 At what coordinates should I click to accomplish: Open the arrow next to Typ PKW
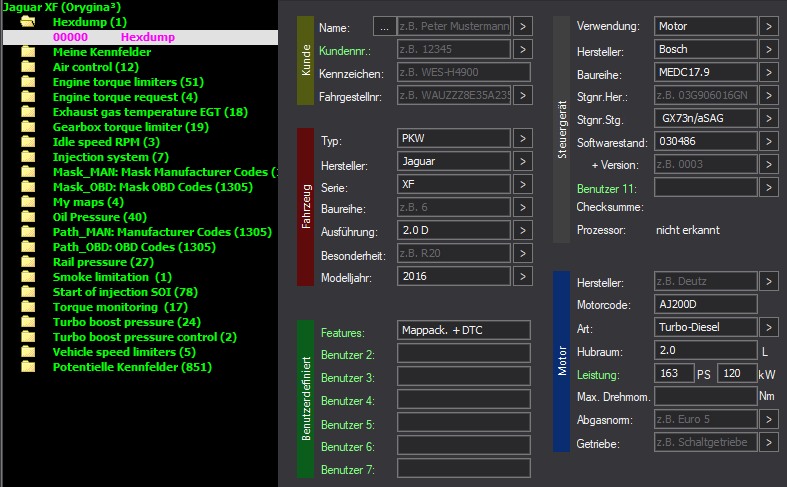tap(523, 138)
